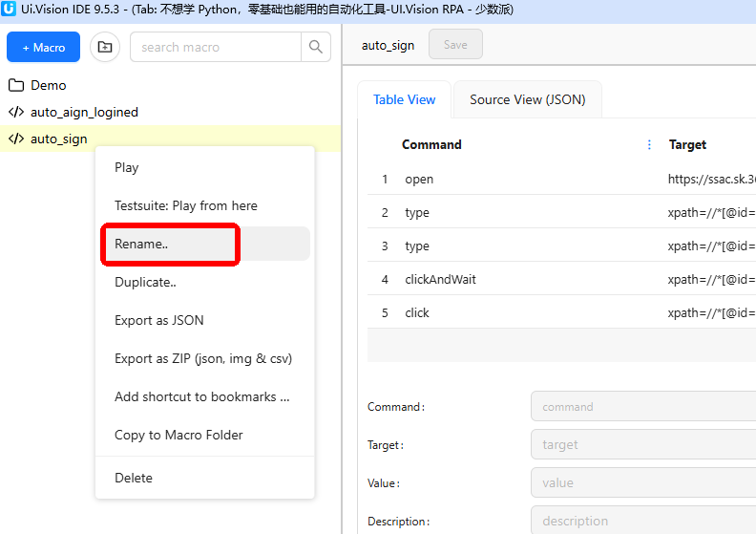Select the auto_sign macro

coord(59,139)
